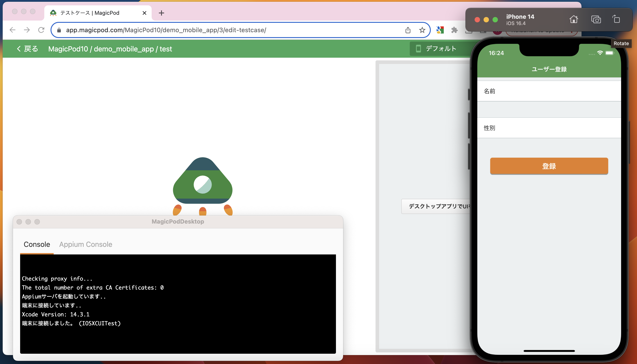Click the iPhone home indicator bar
Screen dimensions: 637x364
click(x=549, y=351)
